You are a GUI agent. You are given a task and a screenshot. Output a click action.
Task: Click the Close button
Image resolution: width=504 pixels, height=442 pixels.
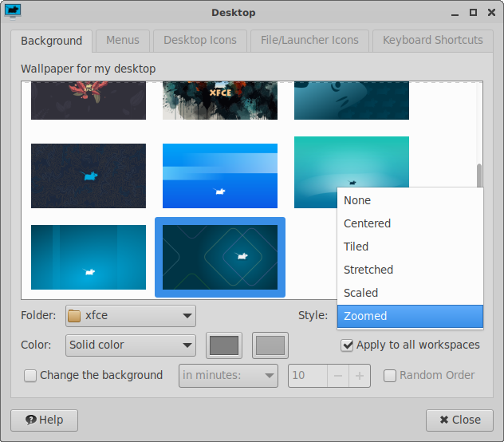click(x=459, y=420)
